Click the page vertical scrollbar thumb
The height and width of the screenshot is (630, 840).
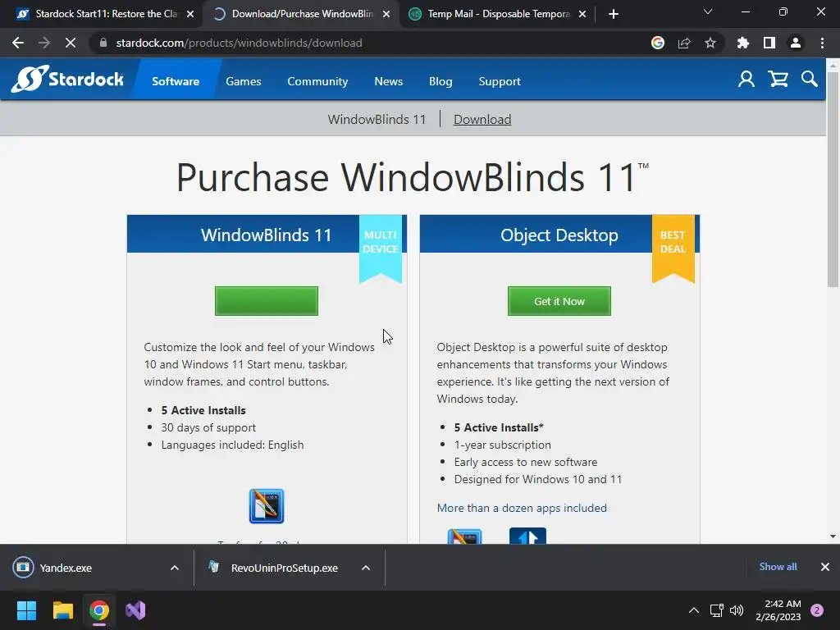tap(833, 179)
